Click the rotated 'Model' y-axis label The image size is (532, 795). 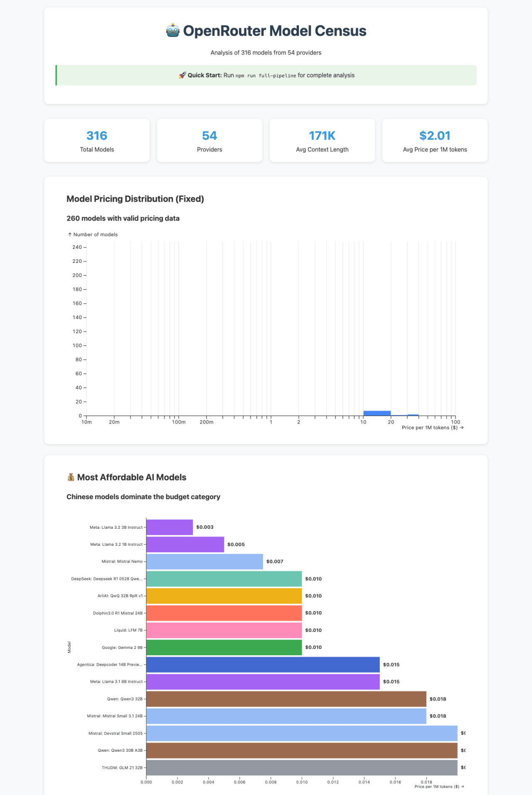69,647
